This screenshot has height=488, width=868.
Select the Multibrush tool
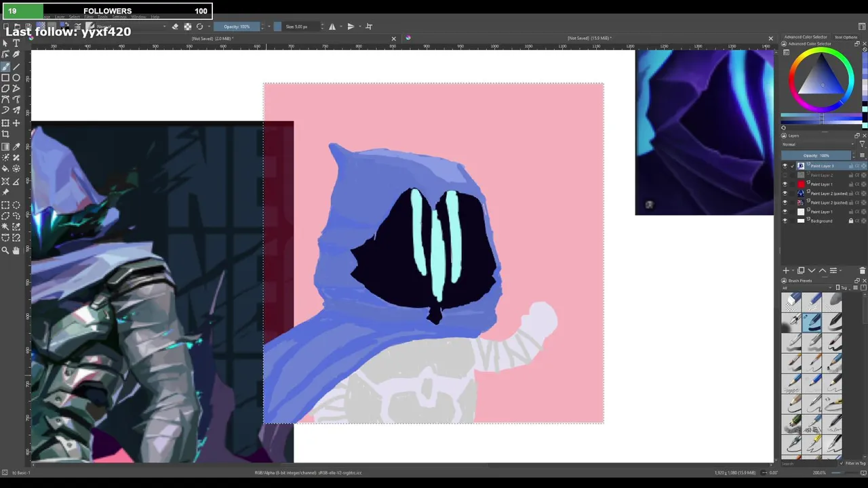tap(16, 110)
